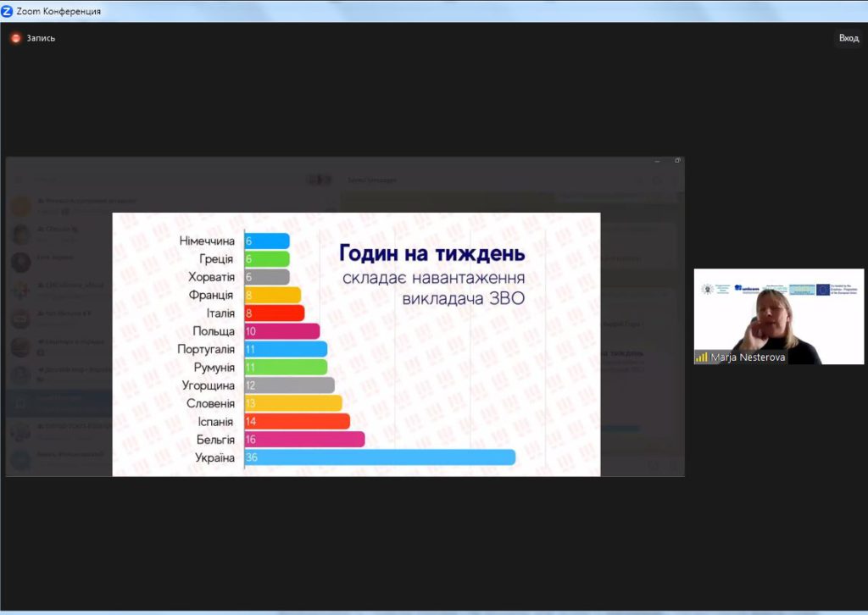Click the red Іспанія bar showing 14

click(297, 421)
